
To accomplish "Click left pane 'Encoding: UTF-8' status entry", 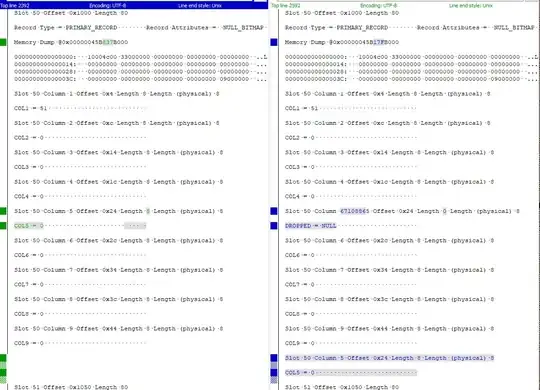I will point(107,6).
